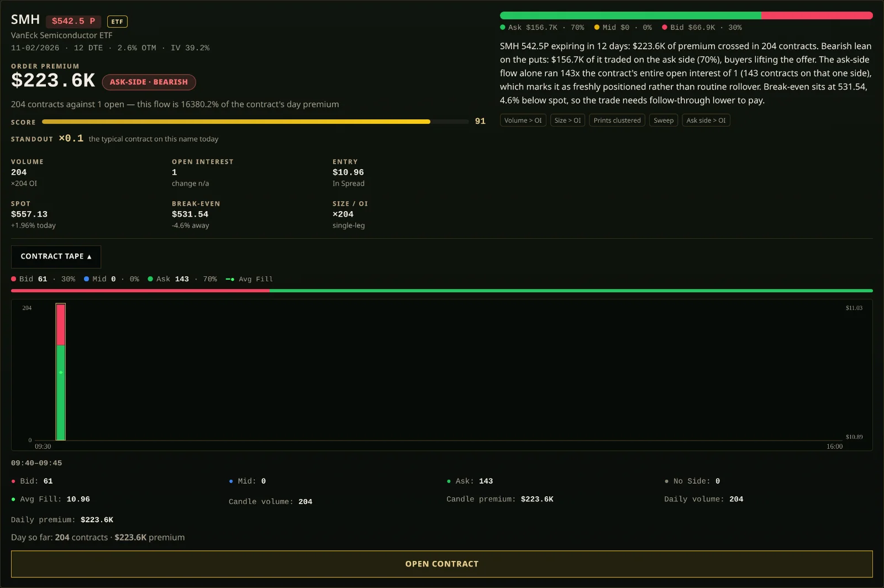Select the Mid $0 legend dot

click(597, 27)
